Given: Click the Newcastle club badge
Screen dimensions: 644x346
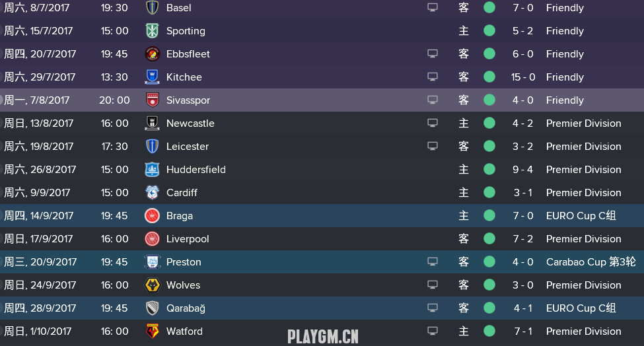Looking at the screenshot, I should pyautogui.click(x=152, y=123).
